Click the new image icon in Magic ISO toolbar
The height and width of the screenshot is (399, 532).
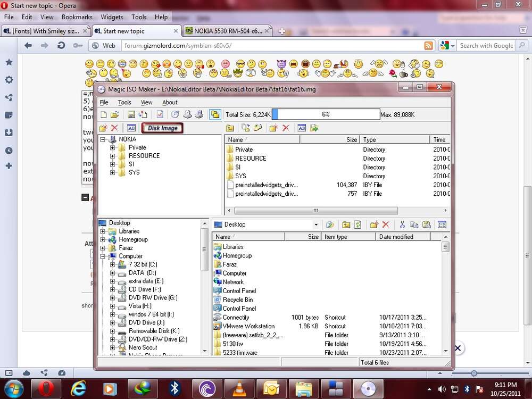[x=104, y=115]
